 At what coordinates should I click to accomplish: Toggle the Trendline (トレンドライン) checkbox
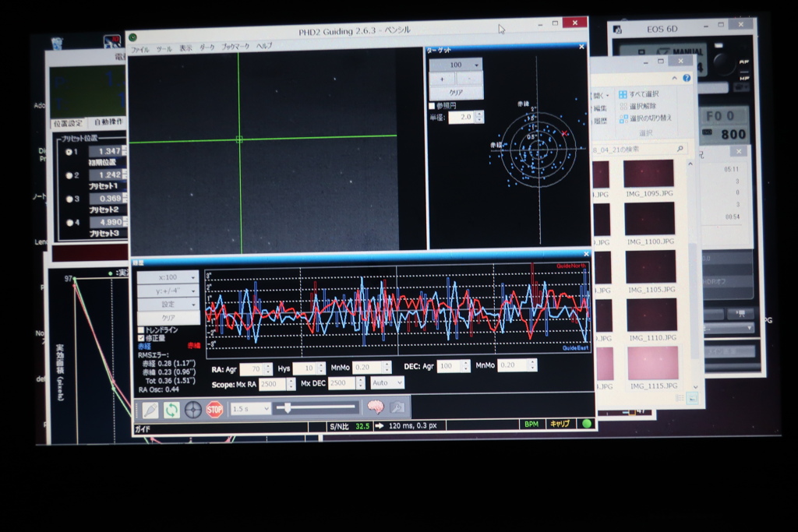coord(141,330)
